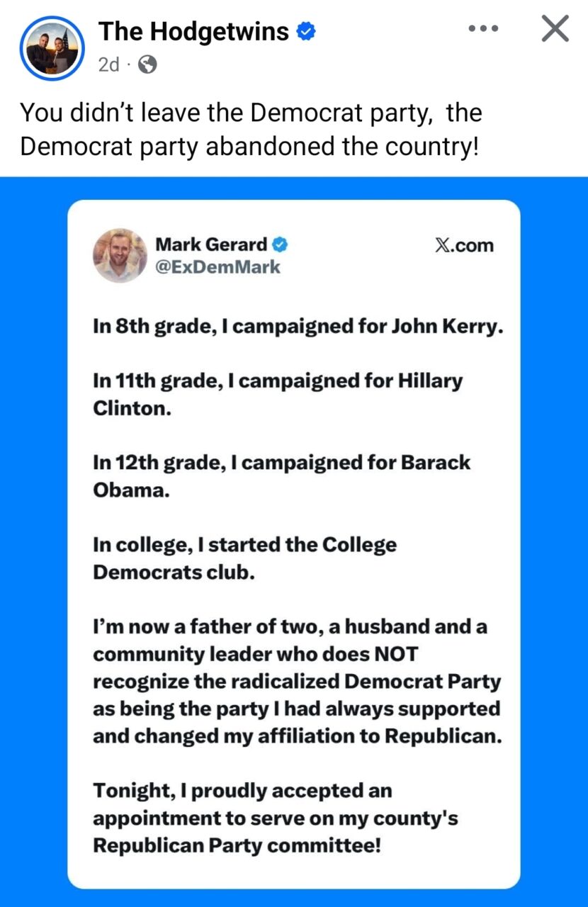
Task: Click the globe public audience icon
Action: [147, 65]
